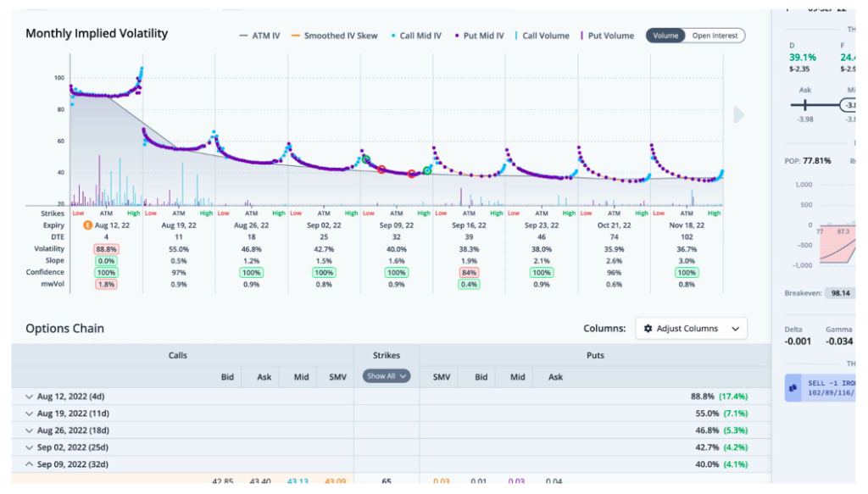
Task: Click the 55.0% (7.1%) value in Aug 19 row
Action: coord(721,414)
